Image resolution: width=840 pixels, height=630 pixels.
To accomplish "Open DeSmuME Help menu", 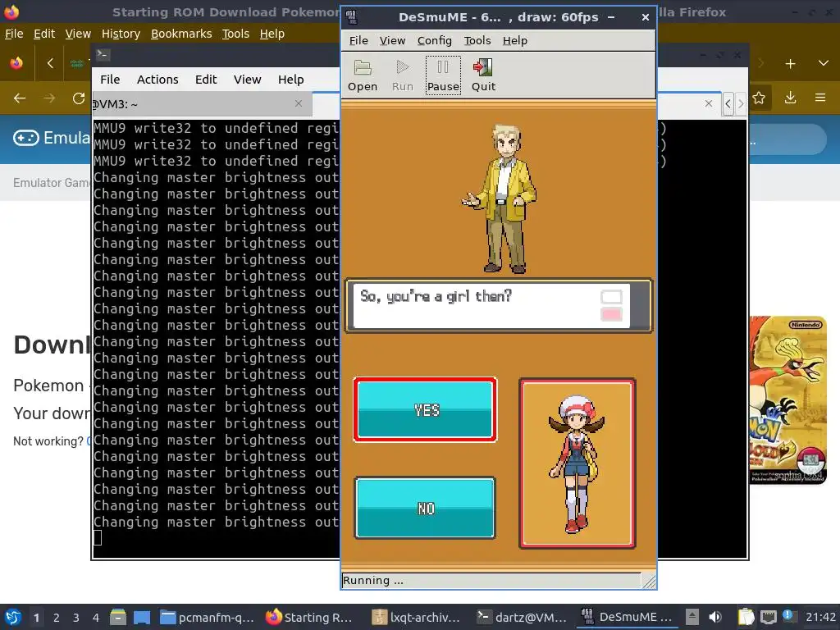I will (x=515, y=41).
